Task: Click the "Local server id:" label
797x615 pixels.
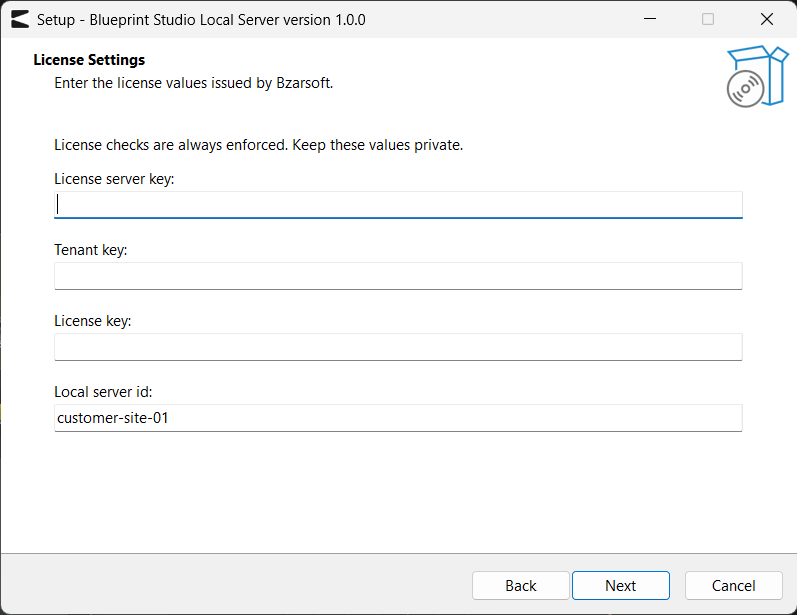Action: coord(103,392)
